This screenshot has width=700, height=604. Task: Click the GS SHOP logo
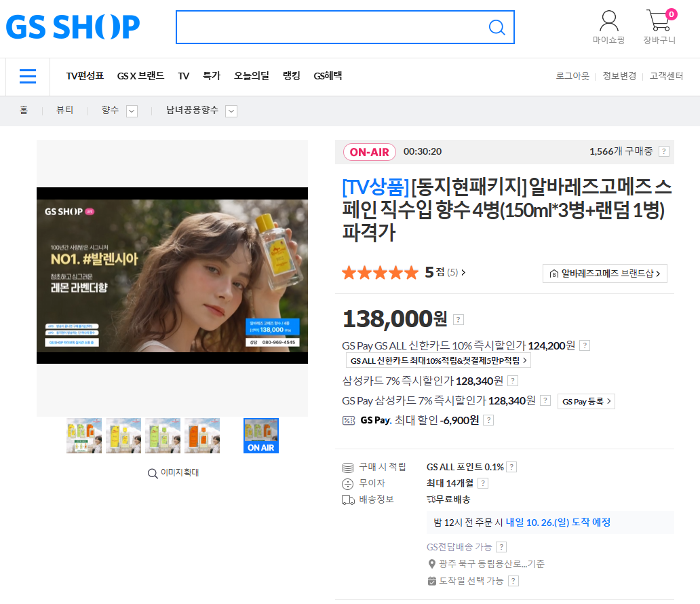pos(73,26)
